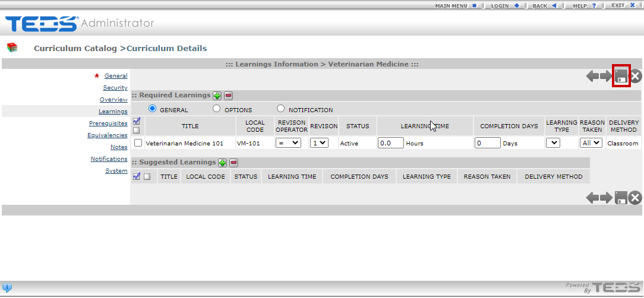
Task: Click HELP in the top menu bar
Action: click(x=584, y=5)
